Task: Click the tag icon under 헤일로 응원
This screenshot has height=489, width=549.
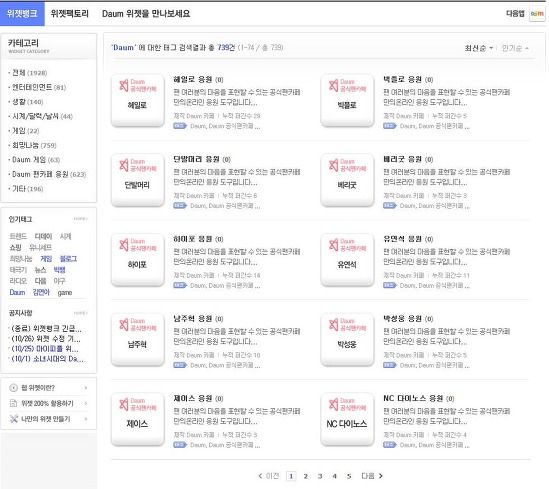Action: [x=180, y=126]
